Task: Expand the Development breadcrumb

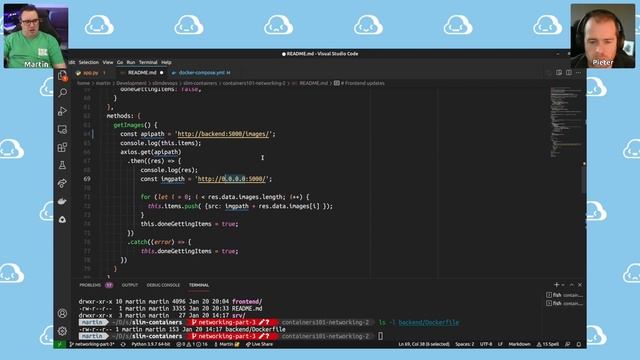Action: pyautogui.click(x=131, y=83)
